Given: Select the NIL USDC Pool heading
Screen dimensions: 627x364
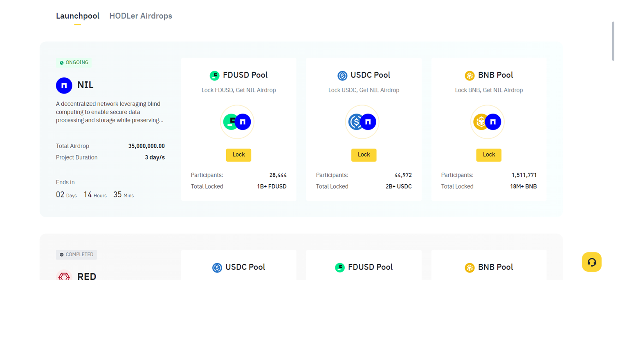Looking at the screenshot, I should tap(371, 75).
